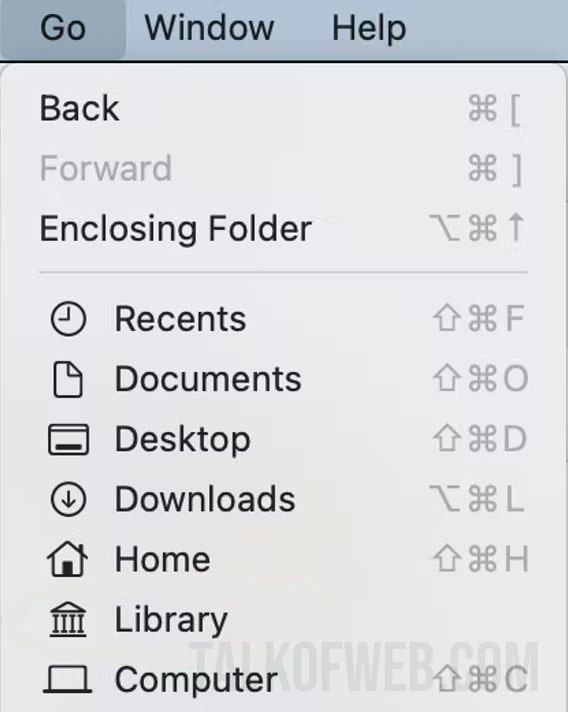Choose the Desktop menu item text
The height and width of the screenshot is (712, 568).
coord(183,440)
